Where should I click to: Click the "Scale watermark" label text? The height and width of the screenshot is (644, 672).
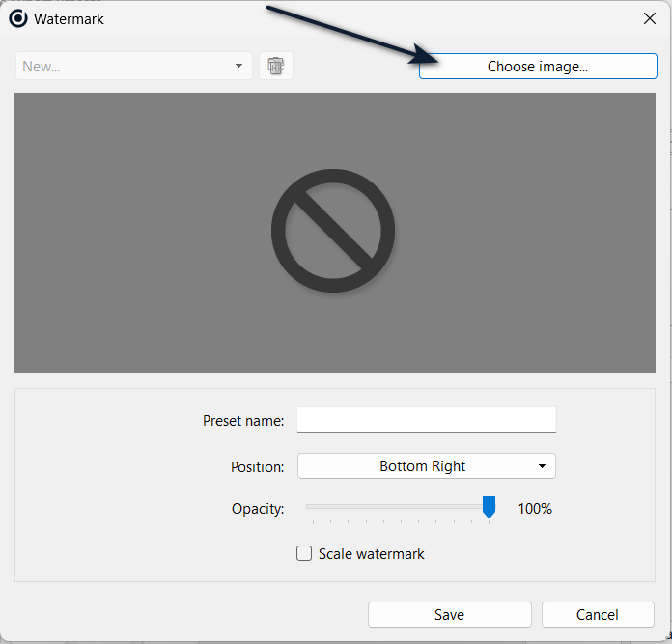pos(371,554)
